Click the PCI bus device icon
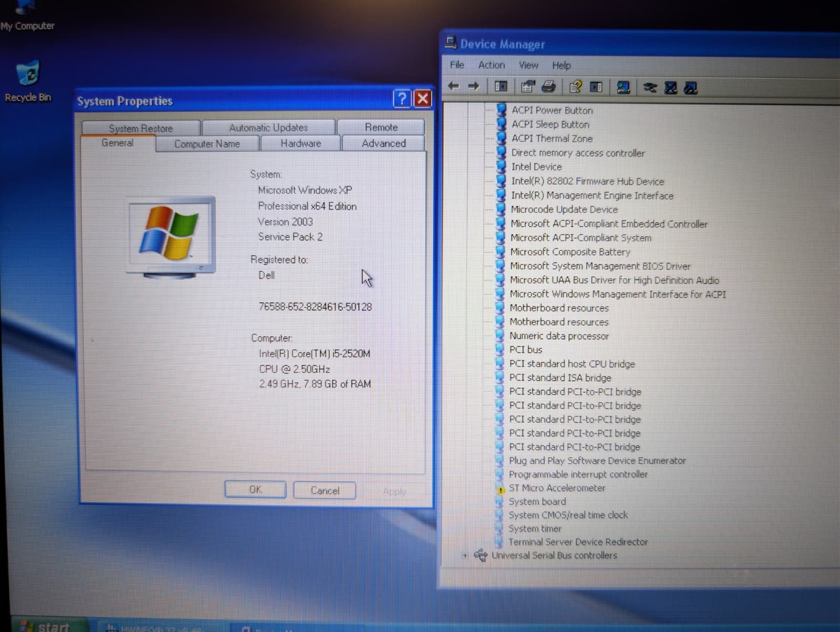 pos(500,349)
